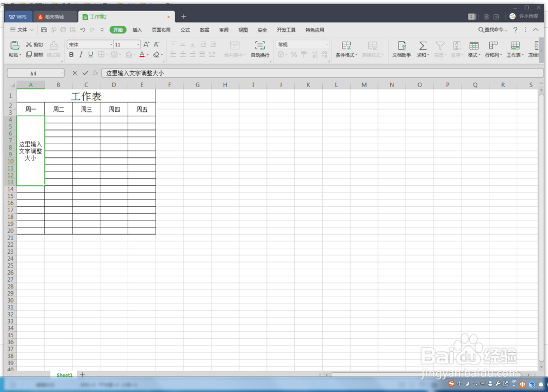Open the Name Box dropdown showing A4
The width and height of the screenshot is (548, 392).
coord(62,73)
